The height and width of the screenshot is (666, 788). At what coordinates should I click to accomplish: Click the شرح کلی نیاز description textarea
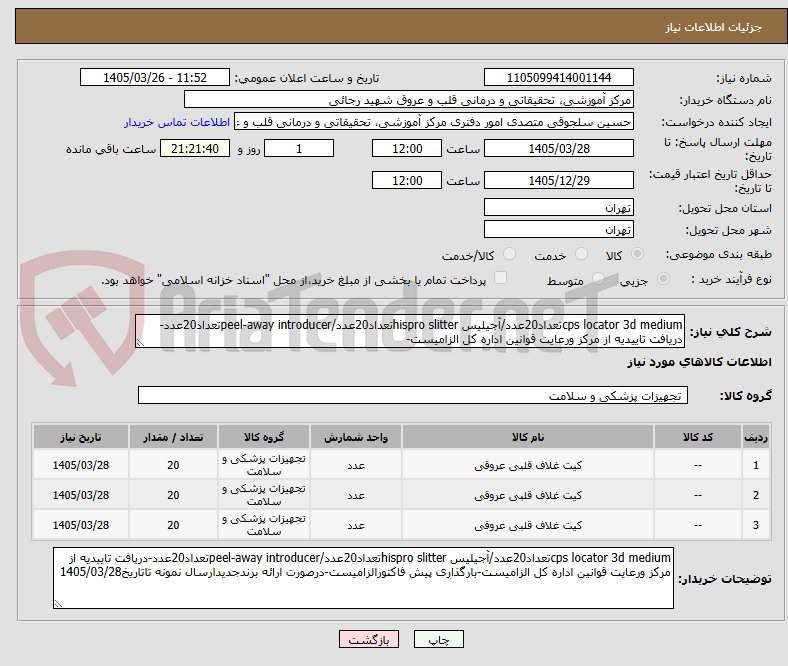pyautogui.click(x=410, y=331)
